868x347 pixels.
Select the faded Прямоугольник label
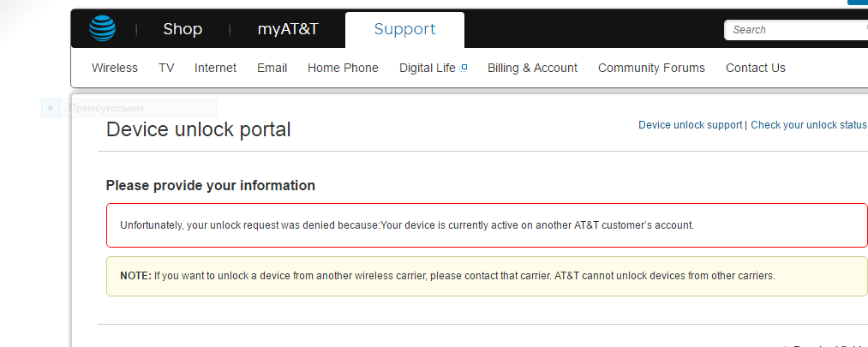[x=107, y=109]
